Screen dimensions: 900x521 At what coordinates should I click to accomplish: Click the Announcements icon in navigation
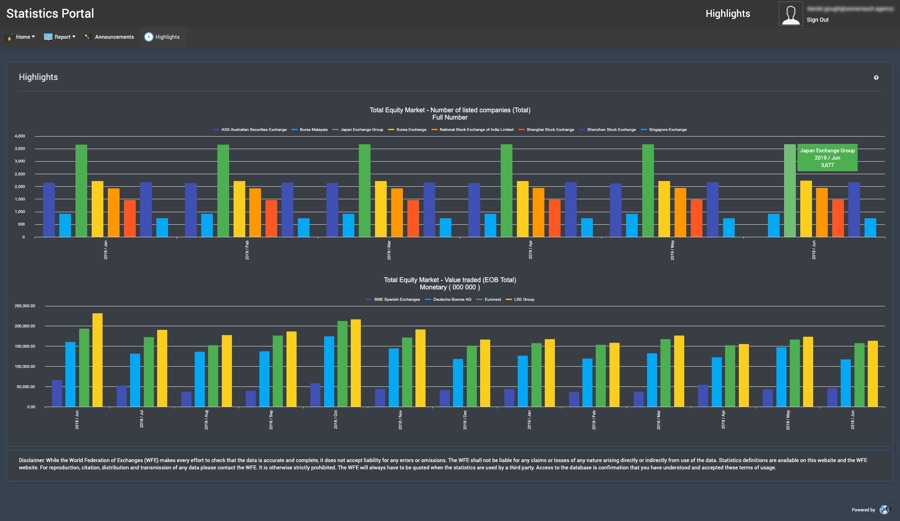click(87, 37)
